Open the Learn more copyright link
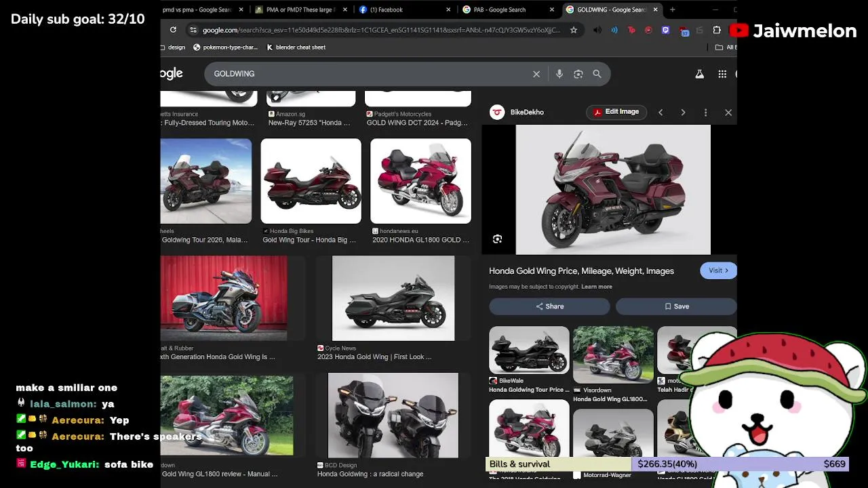 pyautogui.click(x=596, y=287)
